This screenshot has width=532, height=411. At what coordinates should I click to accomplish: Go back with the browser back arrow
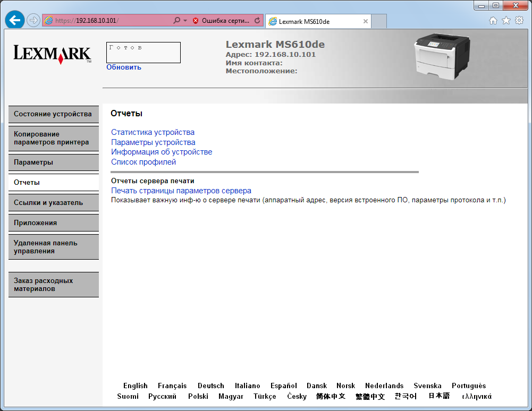point(14,20)
